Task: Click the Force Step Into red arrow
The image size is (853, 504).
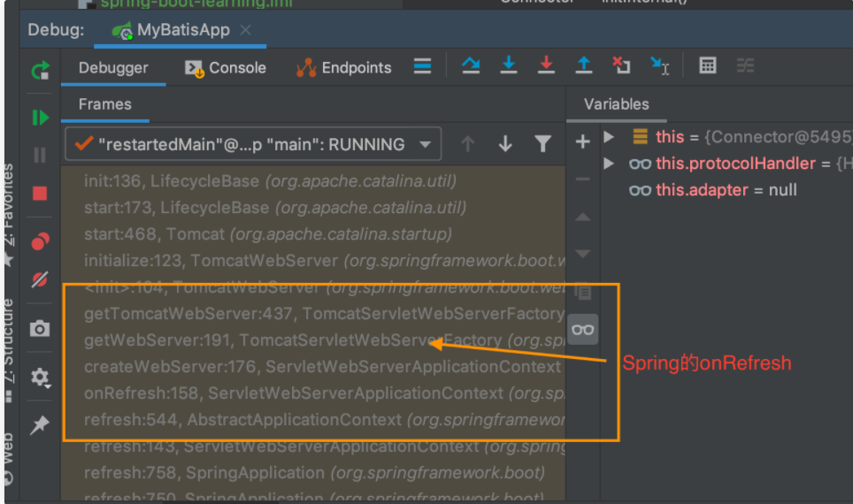Action: 546,65
